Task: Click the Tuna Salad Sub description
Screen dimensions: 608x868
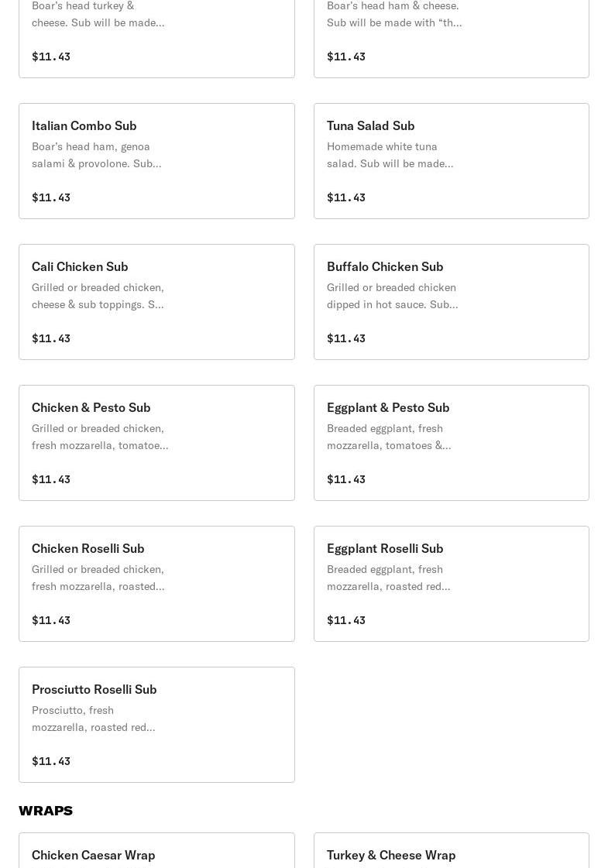Action: [390, 155]
